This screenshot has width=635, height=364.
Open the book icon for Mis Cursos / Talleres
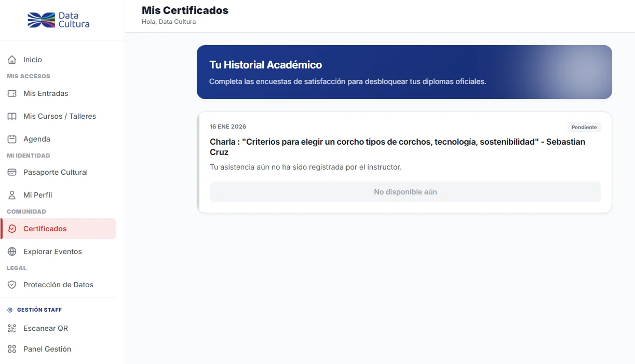click(11, 116)
